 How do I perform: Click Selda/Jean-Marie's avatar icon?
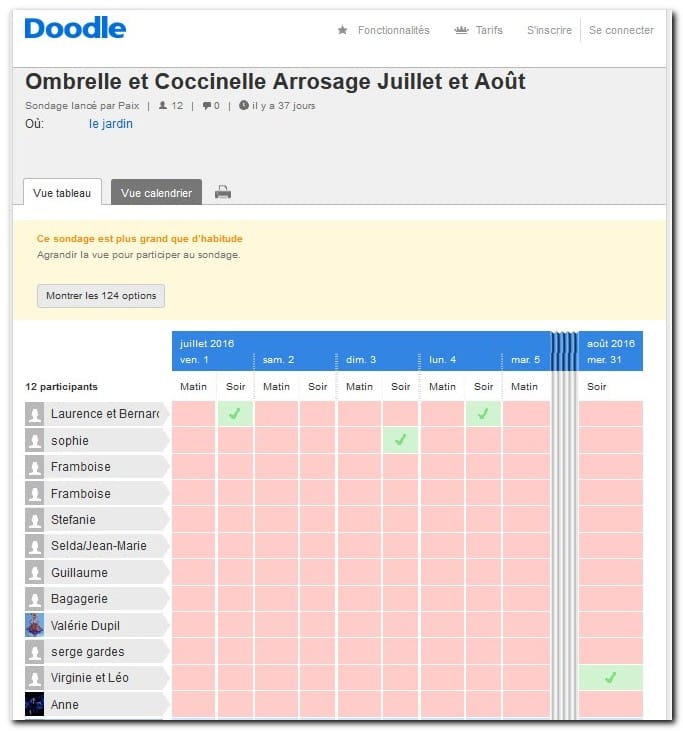point(34,546)
